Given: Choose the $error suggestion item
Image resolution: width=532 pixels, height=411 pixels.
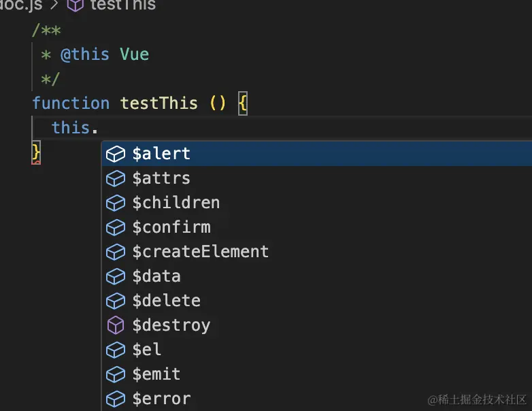Looking at the screenshot, I should (x=162, y=399).
